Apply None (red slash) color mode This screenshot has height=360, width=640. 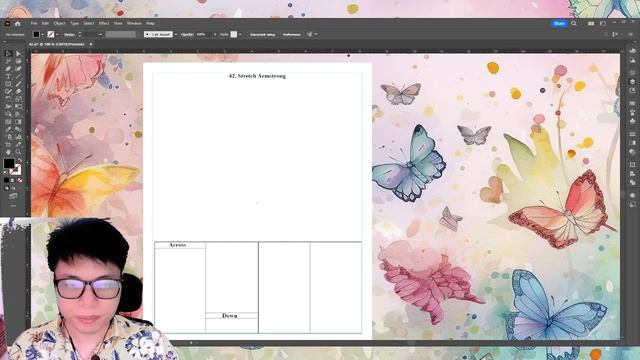coord(20,180)
